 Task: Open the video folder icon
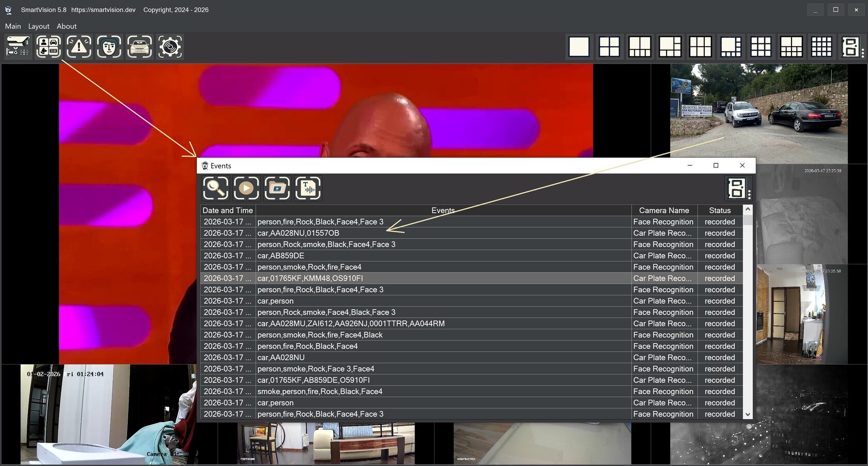(277, 188)
